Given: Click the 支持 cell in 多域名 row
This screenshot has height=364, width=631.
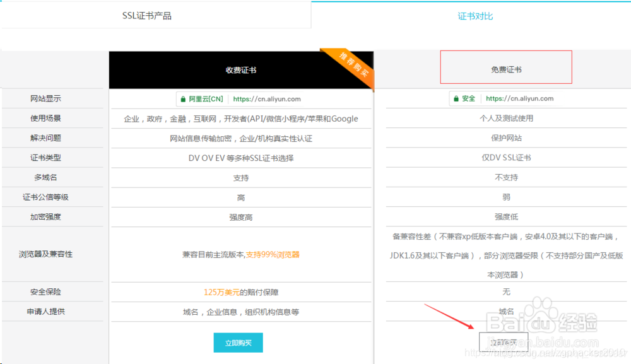Looking at the screenshot, I should (241, 178).
